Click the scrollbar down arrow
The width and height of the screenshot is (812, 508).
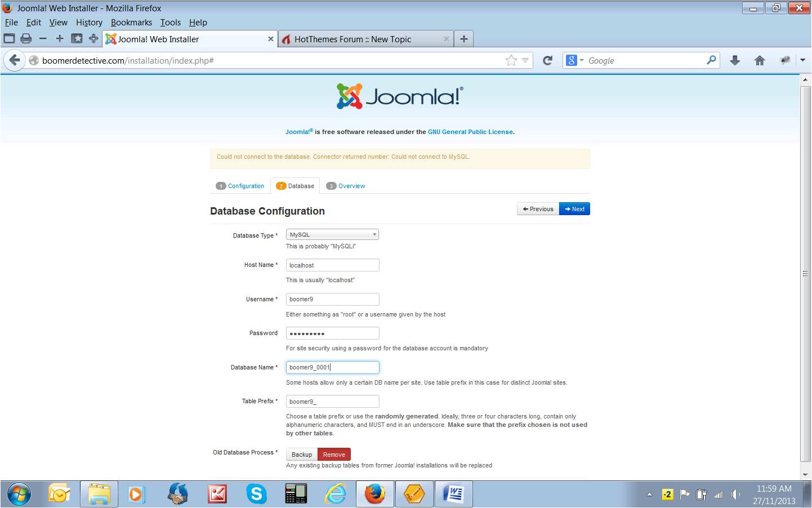805,475
